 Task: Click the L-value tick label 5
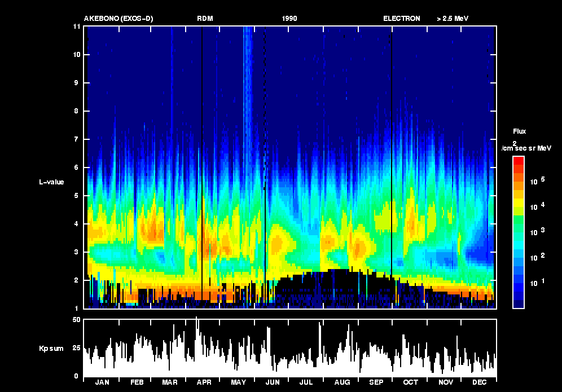(76, 196)
